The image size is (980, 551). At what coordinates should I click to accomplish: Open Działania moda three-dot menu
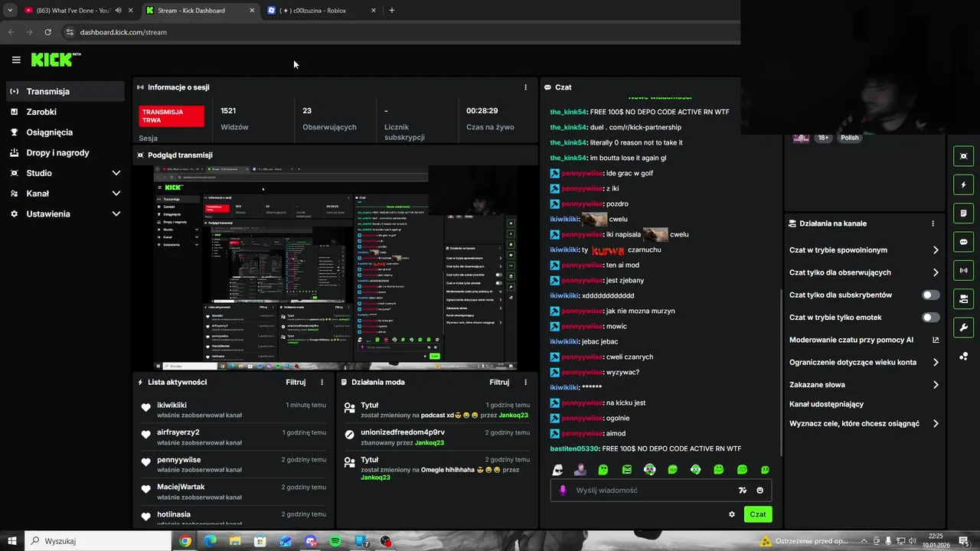(525, 382)
